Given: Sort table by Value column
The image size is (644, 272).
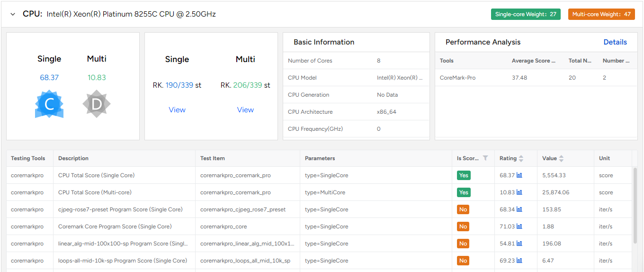Looking at the screenshot, I should [561, 158].
